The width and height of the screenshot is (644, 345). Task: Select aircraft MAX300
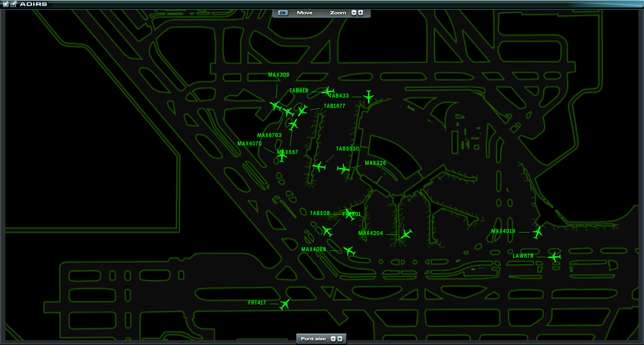pyautogui.click(x=276, y=106)
